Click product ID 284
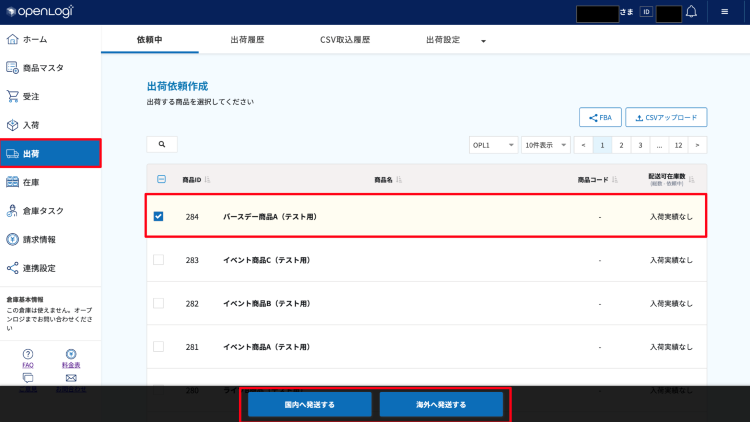The width and height of the screenshot is (750, 422). pos(192,217)
